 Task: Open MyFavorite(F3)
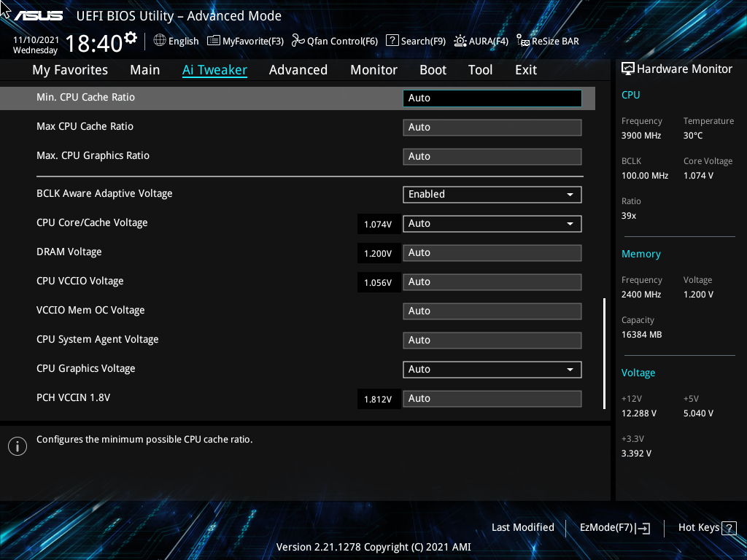(x=245, y=41)
